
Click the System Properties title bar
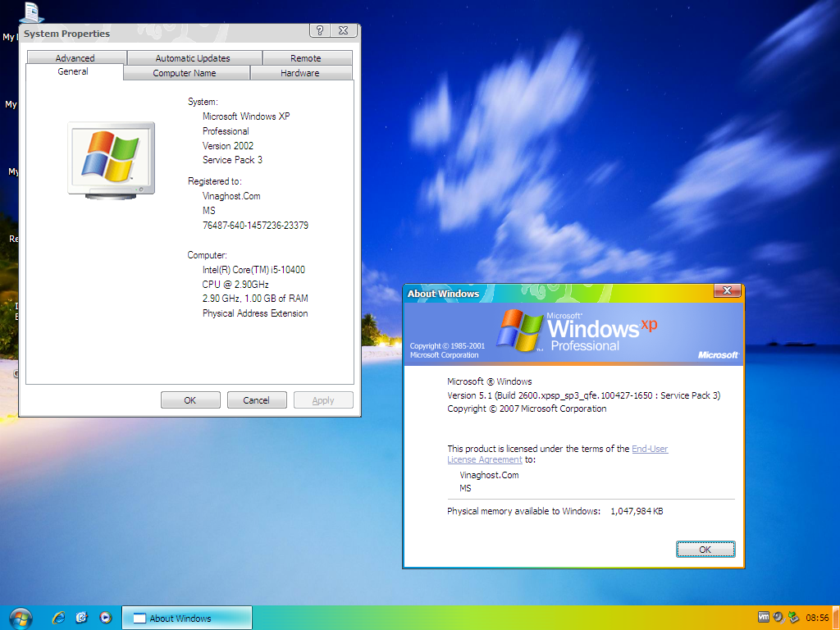(165, 33)
